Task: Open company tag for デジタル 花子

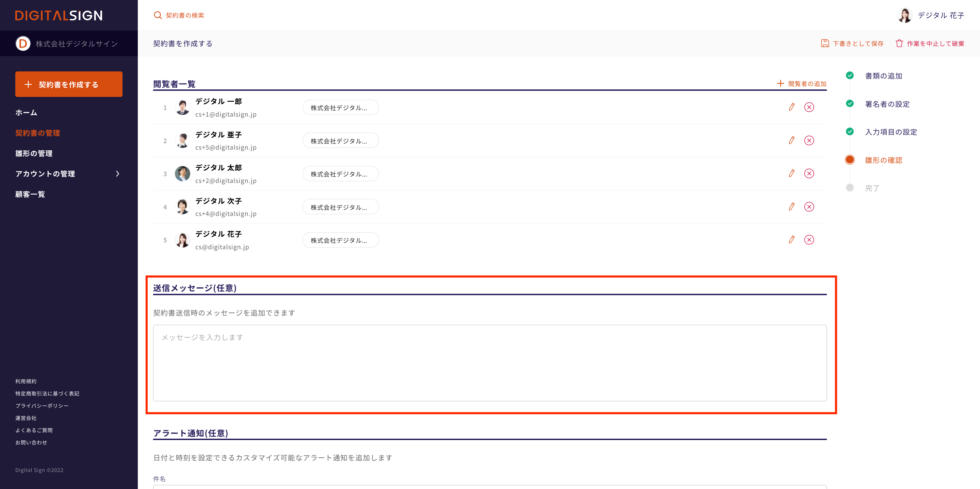Action: coord(340,240)
